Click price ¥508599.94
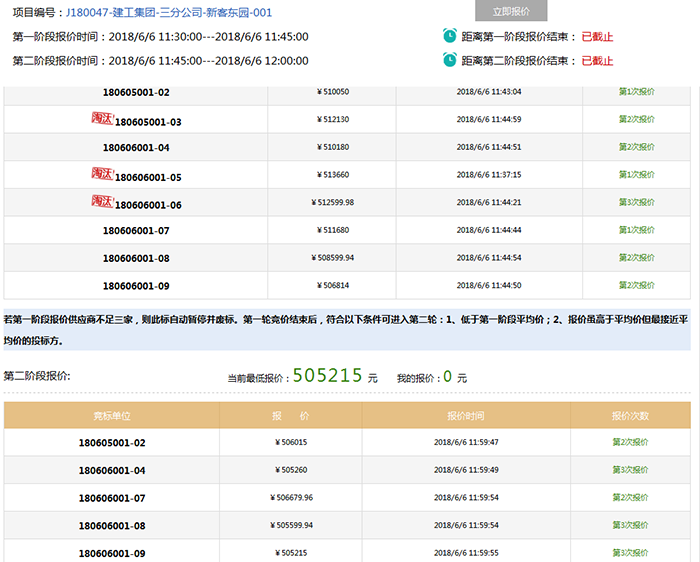Screen dimensions: 700x562 pos(333,258)
